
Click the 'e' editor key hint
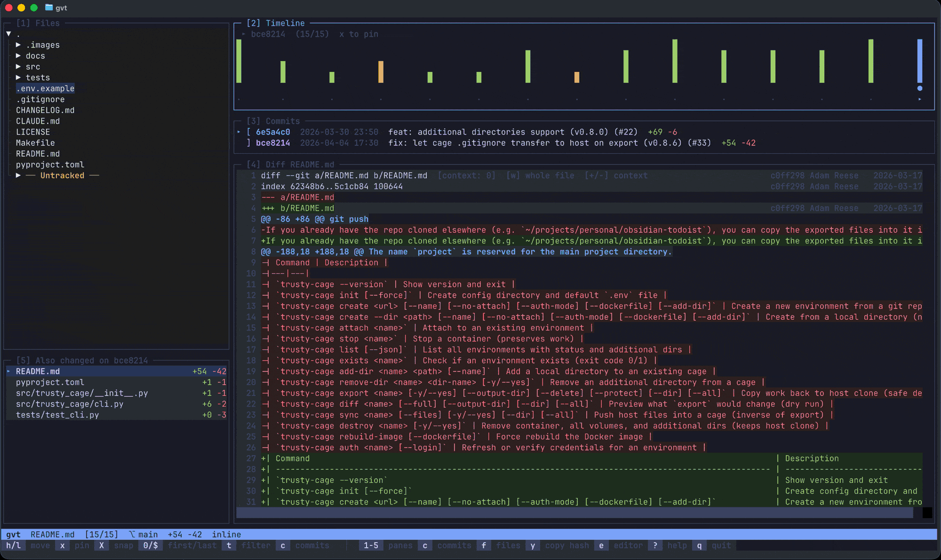601,545
